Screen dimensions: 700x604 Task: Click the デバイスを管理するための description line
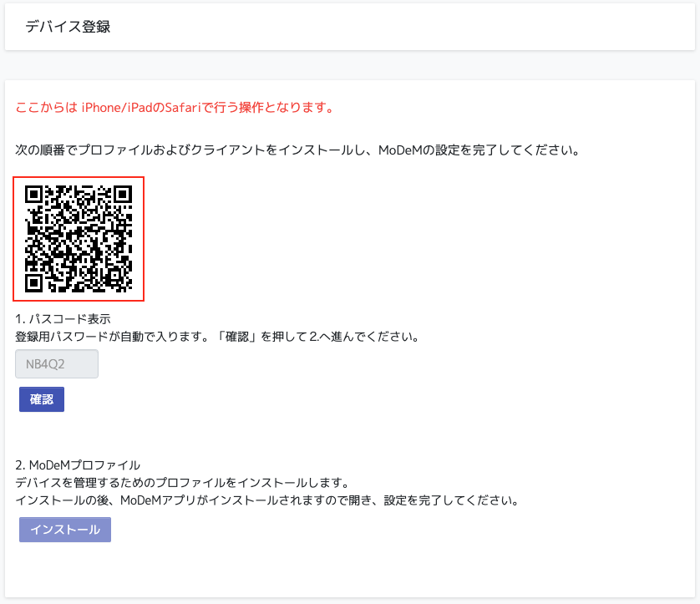pyautogui.click(x=181, y=483)
